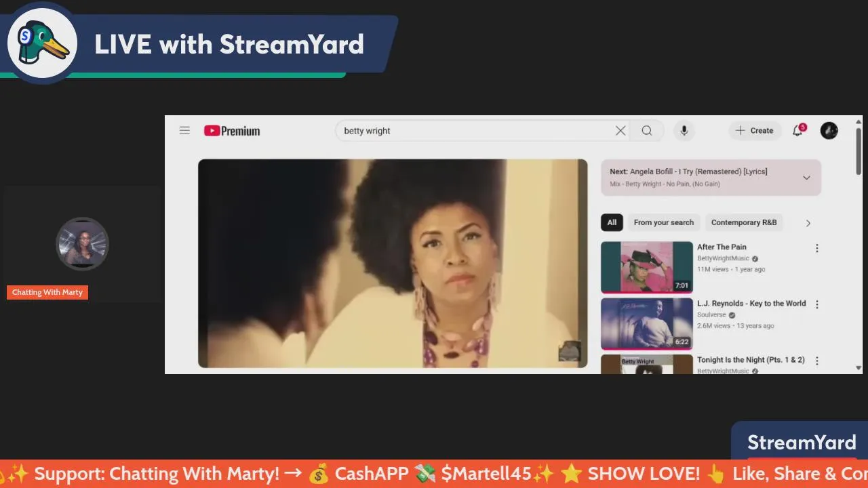Open After The Pain video thumbnail

pyautogui.click(x=647, y=267)
